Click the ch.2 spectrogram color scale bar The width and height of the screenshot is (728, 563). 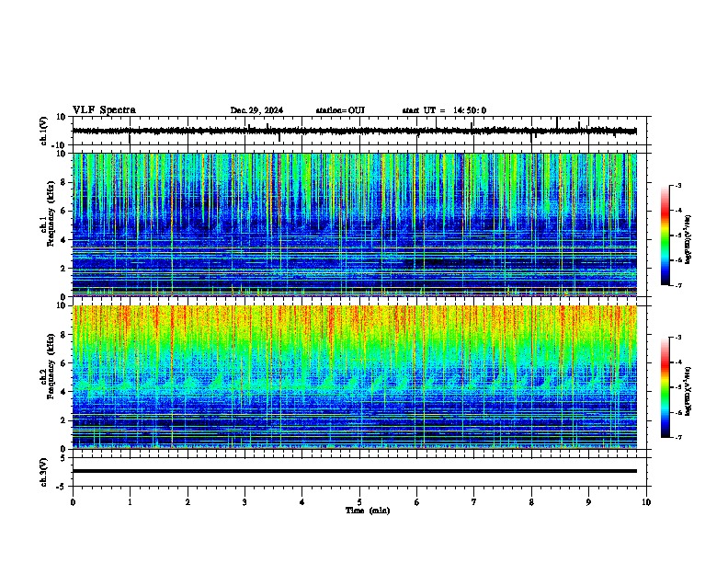point(665,387)
